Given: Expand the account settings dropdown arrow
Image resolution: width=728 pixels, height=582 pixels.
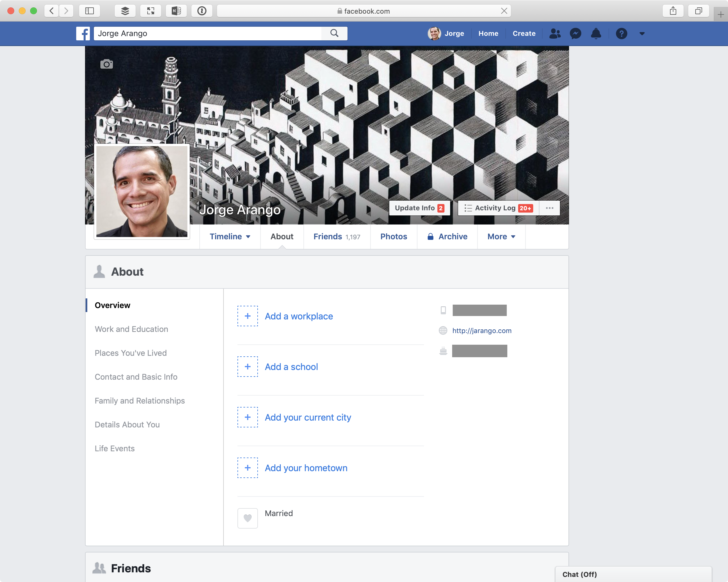Looking at the screenshot, I should [642, 34].
